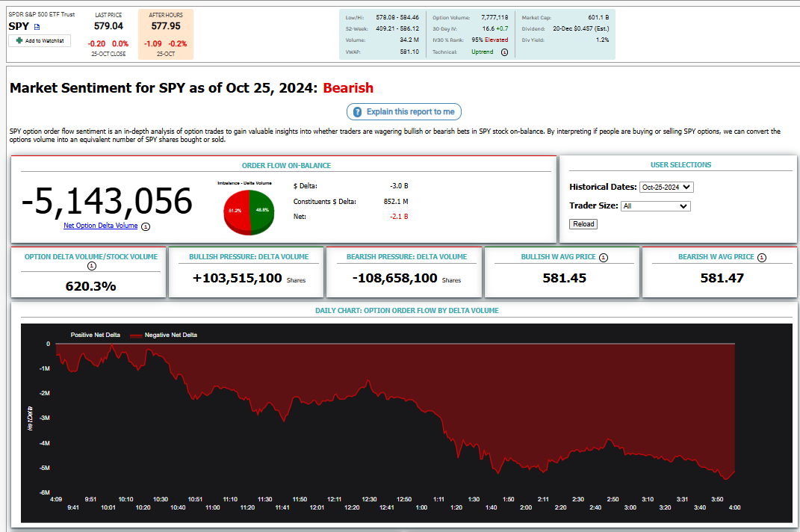Image resolution: width=800 pixels, height=532 pixels.
Task: Click the Low/Hi range 578.08 - 584.46
Action: click(397, 17)
